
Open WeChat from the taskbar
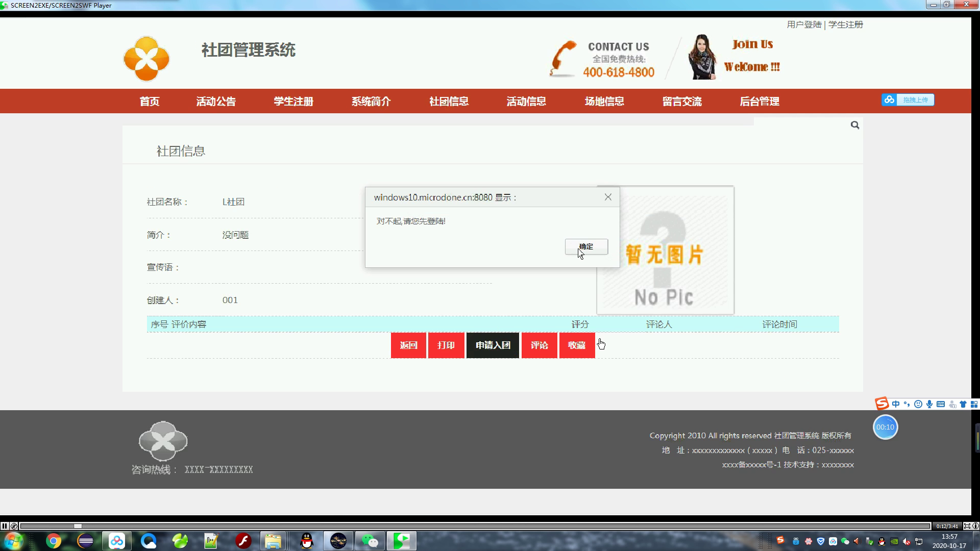(x=370, y=541)
